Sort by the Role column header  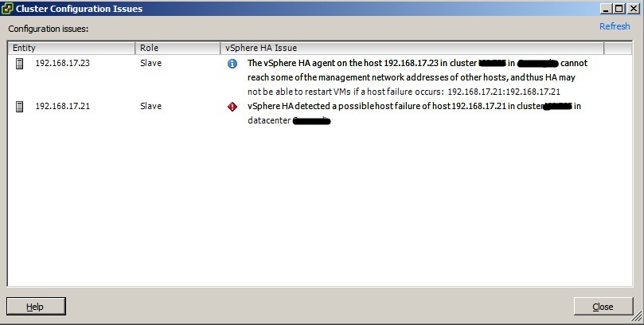[178, 48]
